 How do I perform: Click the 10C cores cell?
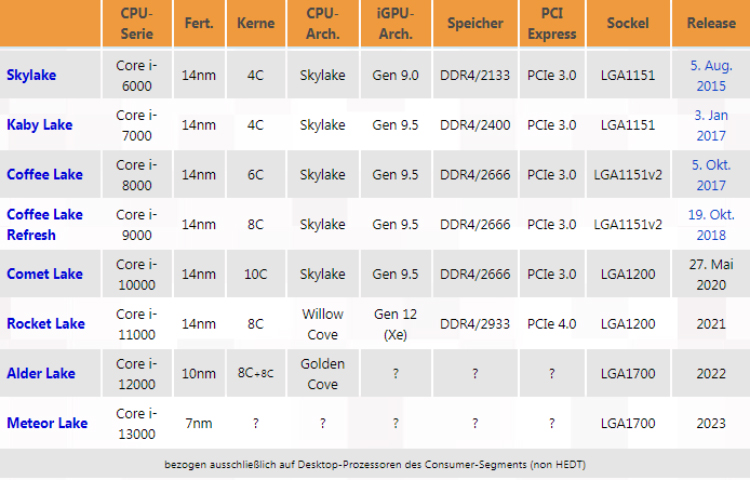click(256, 274)
